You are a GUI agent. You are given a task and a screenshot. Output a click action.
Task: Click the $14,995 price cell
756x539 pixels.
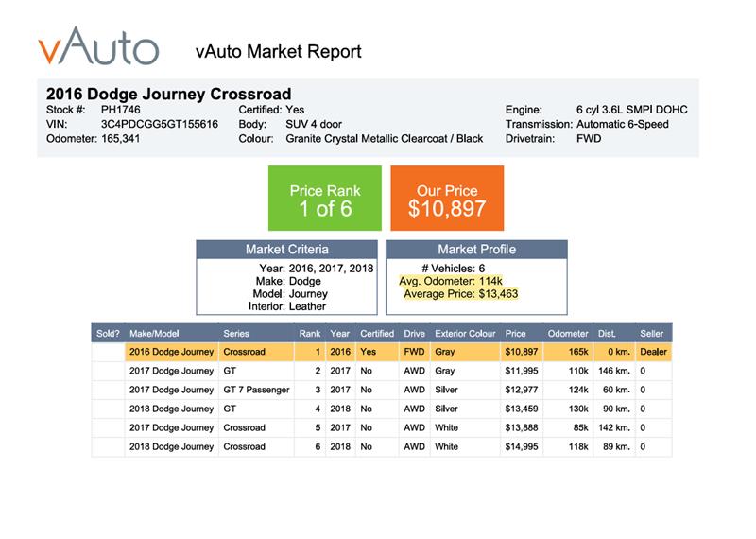pyautogui.click(x=522, y=447)
